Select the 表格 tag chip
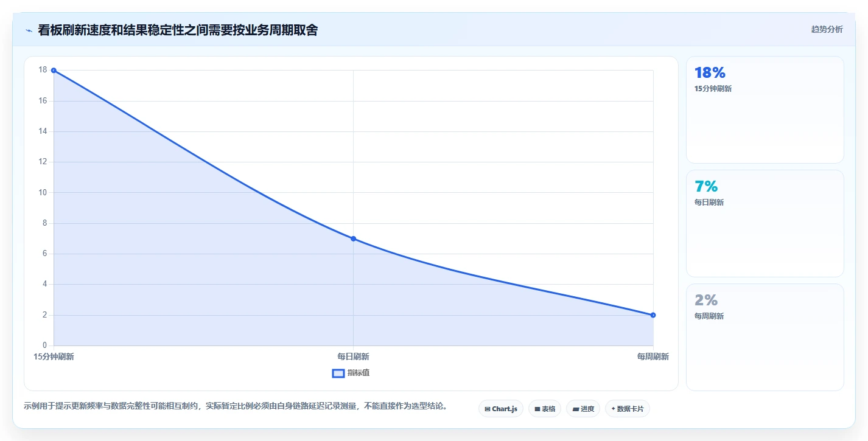 545,409
